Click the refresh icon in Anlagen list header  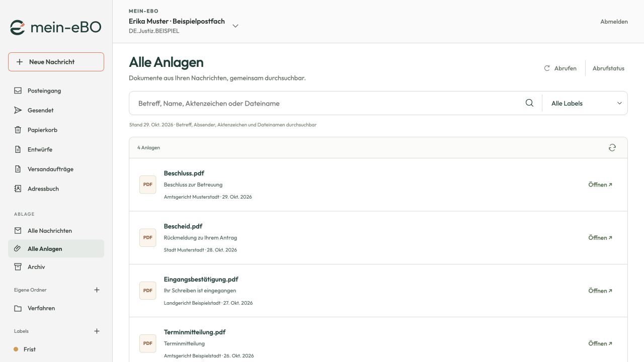(x=612, y=148)
